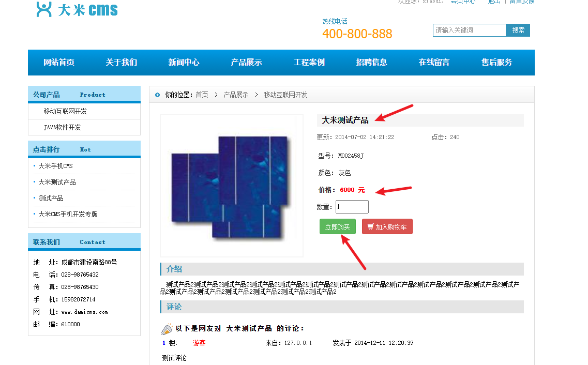Viewport: 588px width, 365px height.
Task: Click 大米手机CMS in the hot ranking list
Action: 55,166
